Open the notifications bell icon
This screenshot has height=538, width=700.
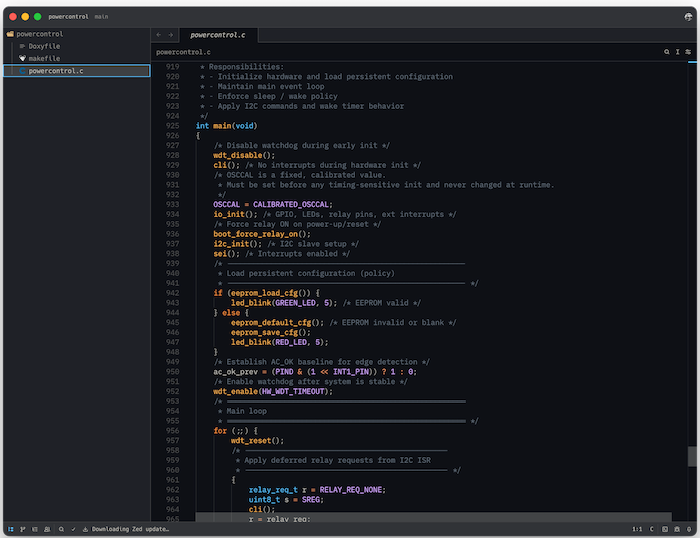[x=689, y=528]
